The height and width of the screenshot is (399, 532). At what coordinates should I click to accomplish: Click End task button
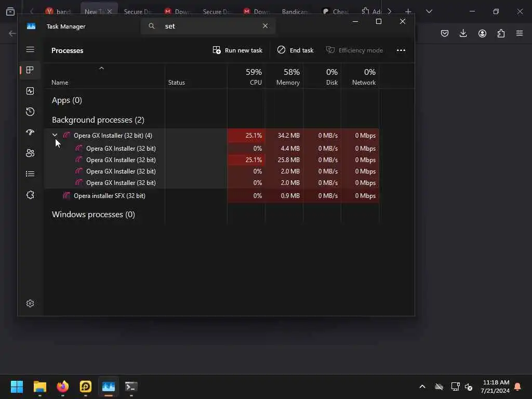pyautogui.click(x=295, y=50)
